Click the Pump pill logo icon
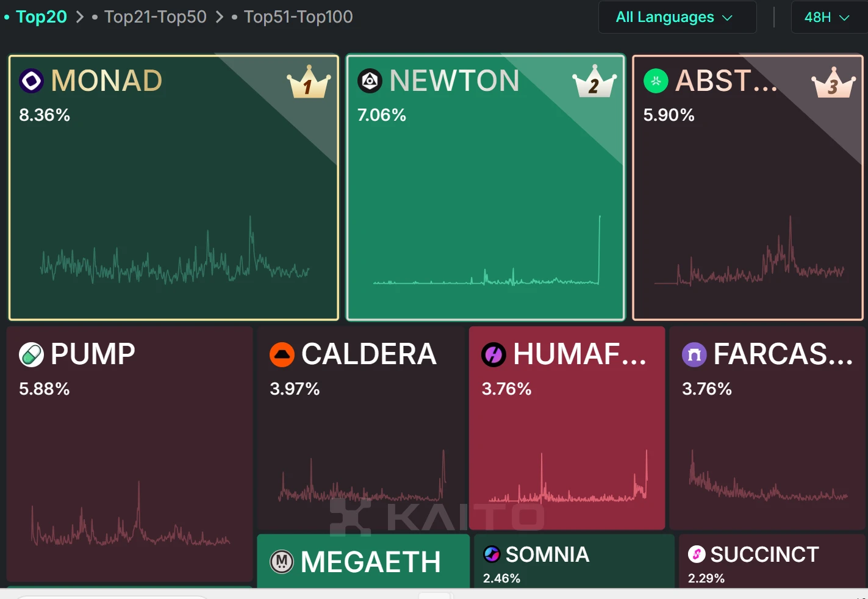868x599 pixels. 31,354
